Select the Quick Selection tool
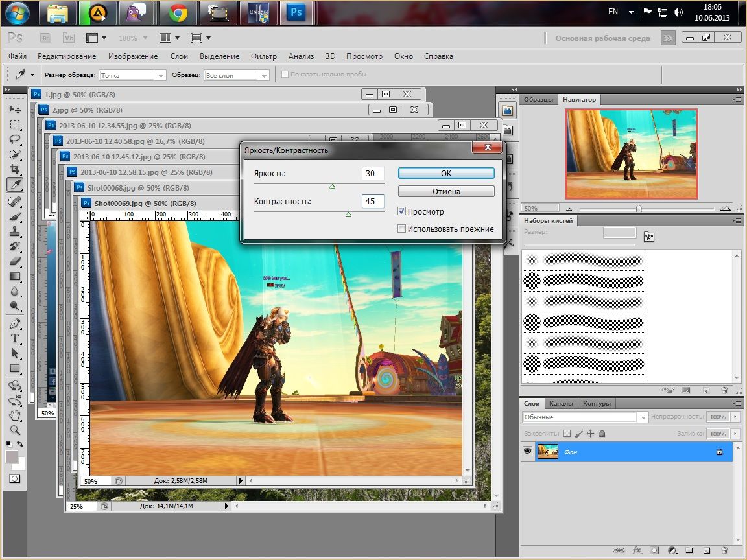Image resolution: width=747 pixels, height=560 pixels. tap(15, 154)
